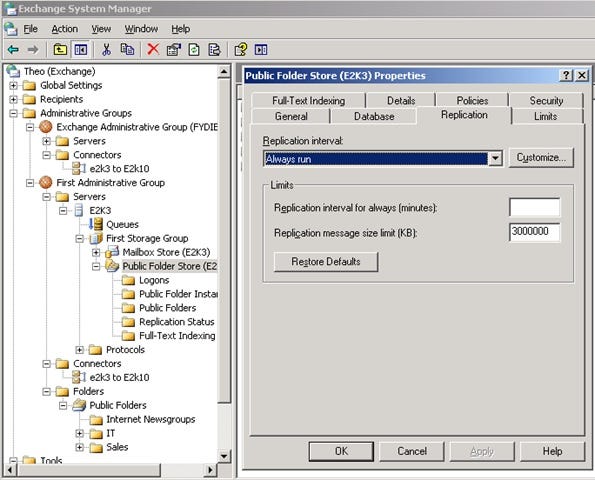Click the Public Folder Store icon
This screenshot has width=595, height=480.
[x=112, y=266]
